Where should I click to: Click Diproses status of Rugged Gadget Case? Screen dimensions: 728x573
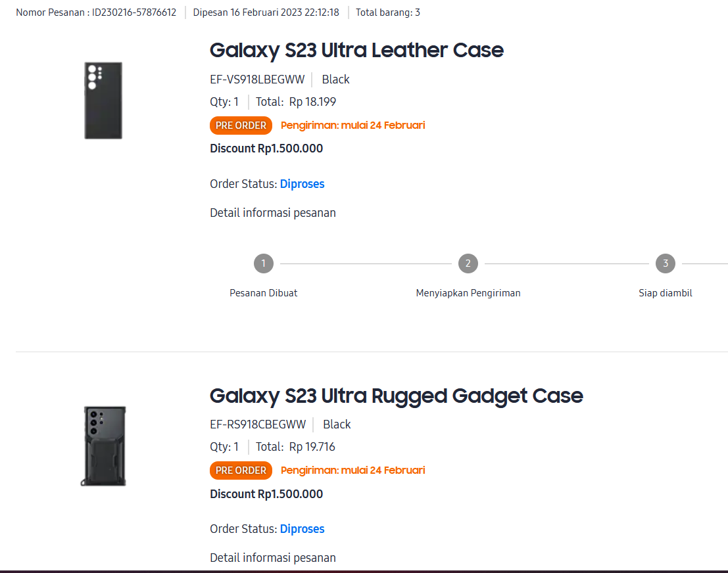tap(302, 529)
